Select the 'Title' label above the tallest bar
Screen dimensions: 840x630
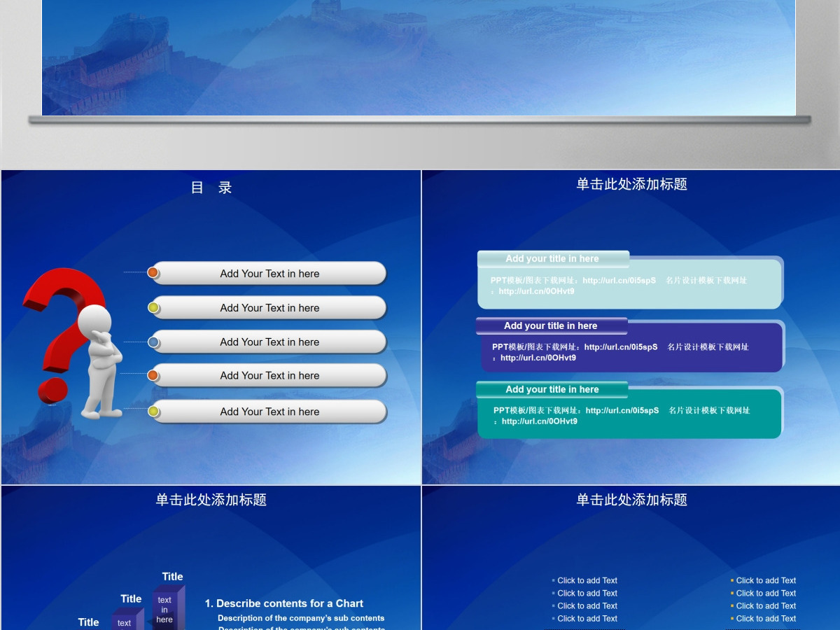click(x=173, y=577)
